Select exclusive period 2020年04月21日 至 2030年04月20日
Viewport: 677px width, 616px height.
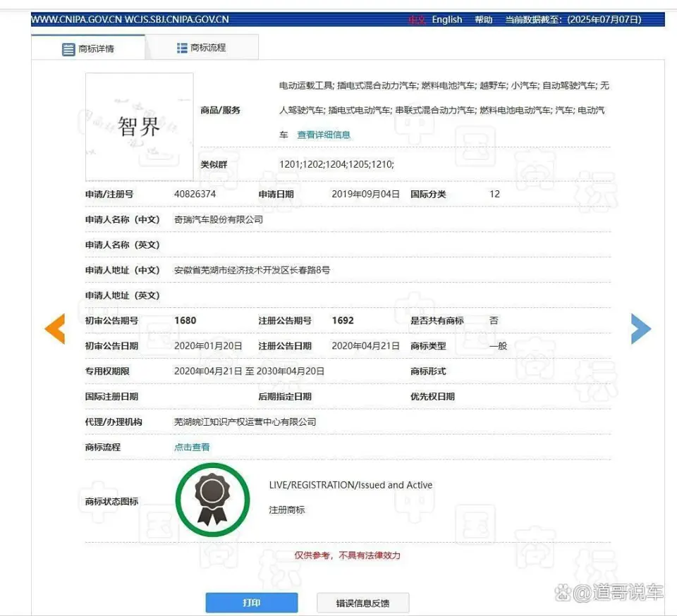pyautogui.click(x=249, y=371)
